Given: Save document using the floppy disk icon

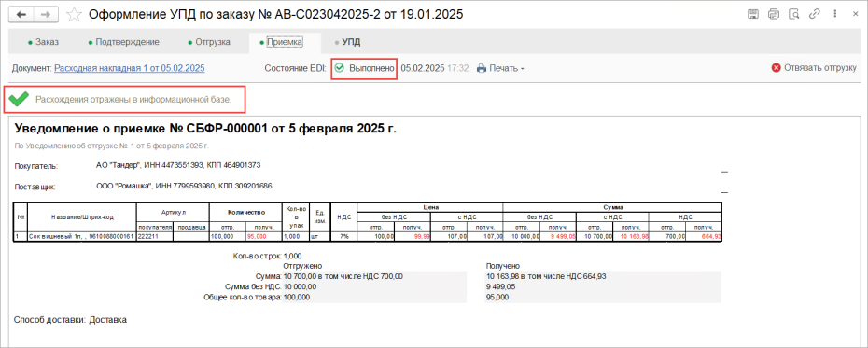Looking at the screenshot, I should click(753, 15).
